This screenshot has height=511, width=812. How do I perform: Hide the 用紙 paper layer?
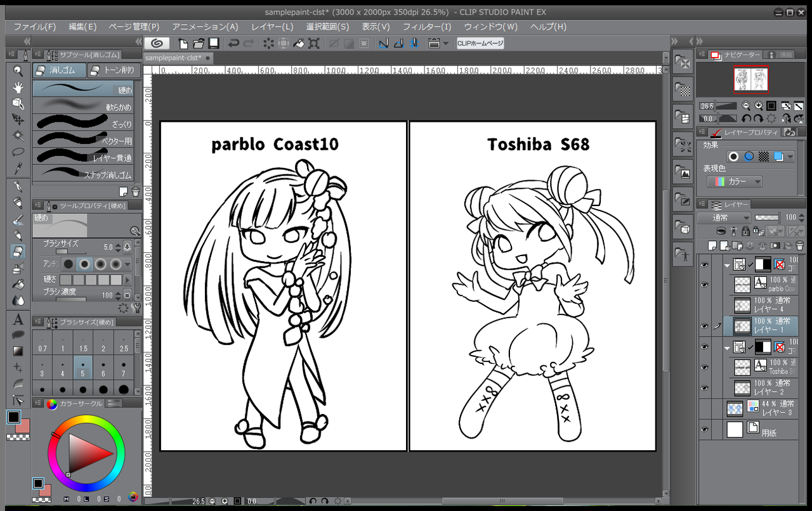704,429
